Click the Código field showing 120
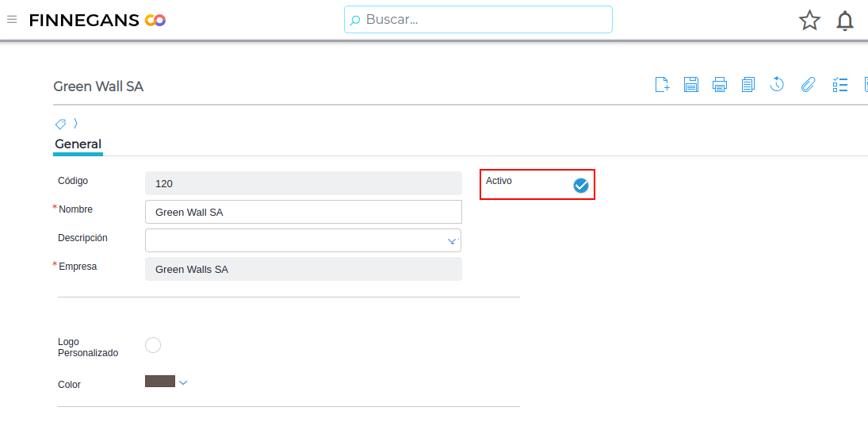This screenshot has width=868, height=426. tap(304, 183)
